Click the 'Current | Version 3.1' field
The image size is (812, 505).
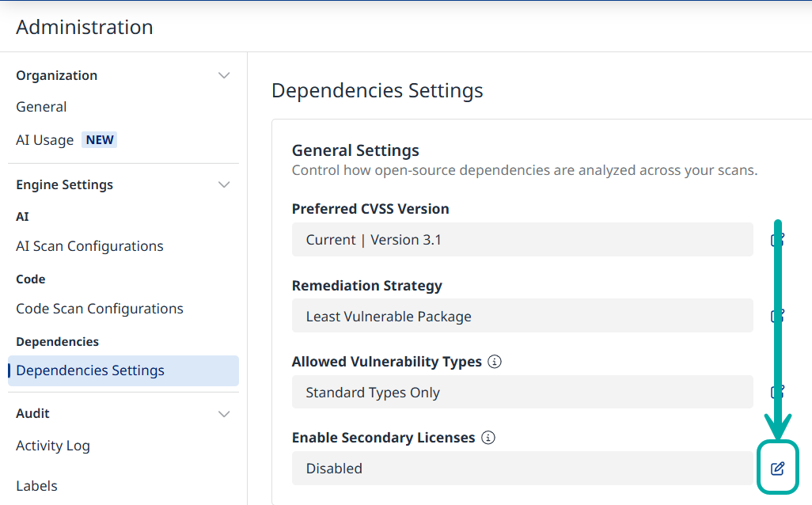click(522, 239)
